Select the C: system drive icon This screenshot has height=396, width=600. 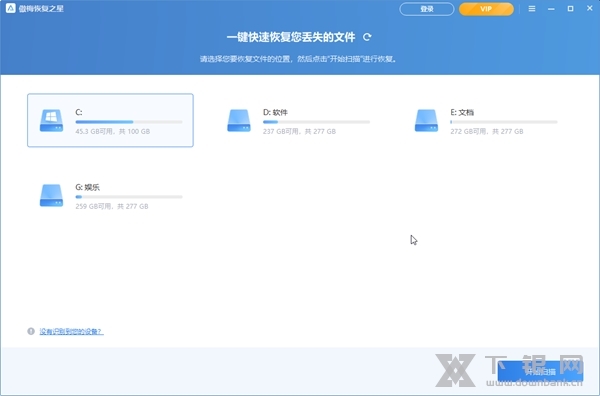pos(51,121)
